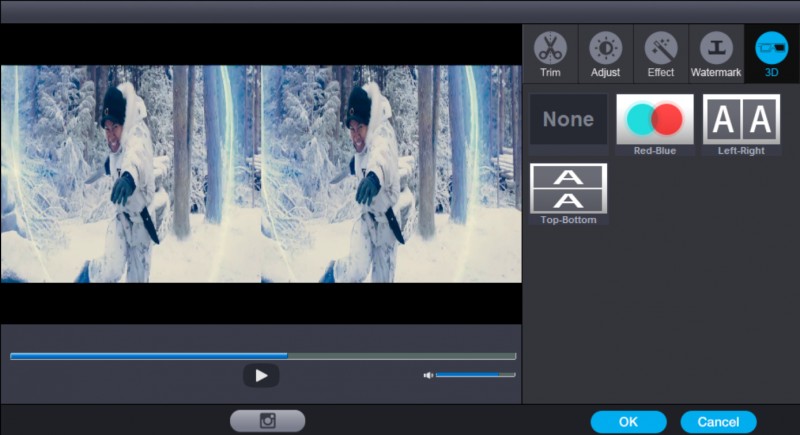Take a snapshot with the camera button
Viewport: 800px width, 435px height.
coord(267,421)
